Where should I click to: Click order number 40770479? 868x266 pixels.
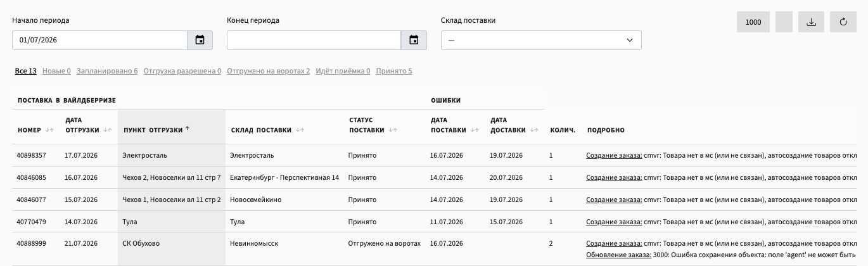(31, 222)
